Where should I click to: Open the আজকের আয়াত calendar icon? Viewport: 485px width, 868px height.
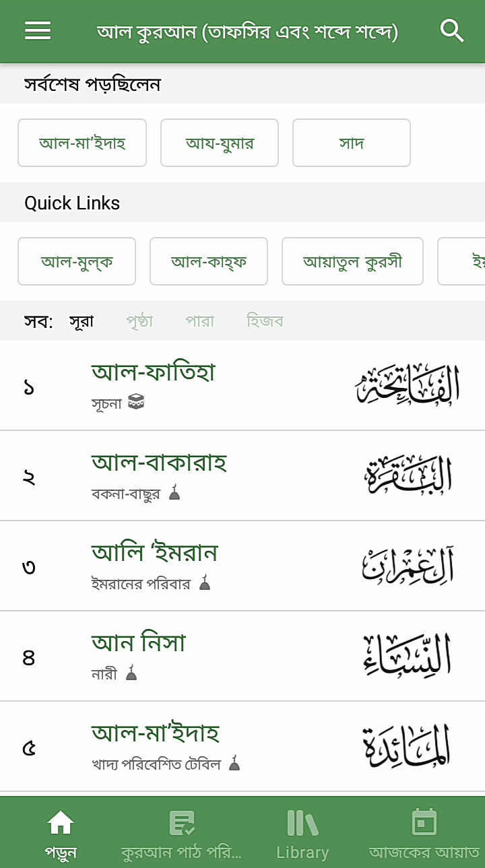click(x=424, y=822)
